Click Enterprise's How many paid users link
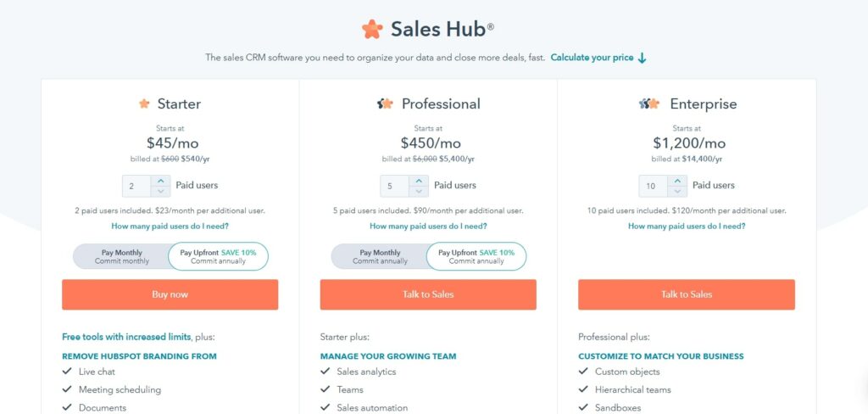Viewport: 868px width, 414px height. point(687,227)
